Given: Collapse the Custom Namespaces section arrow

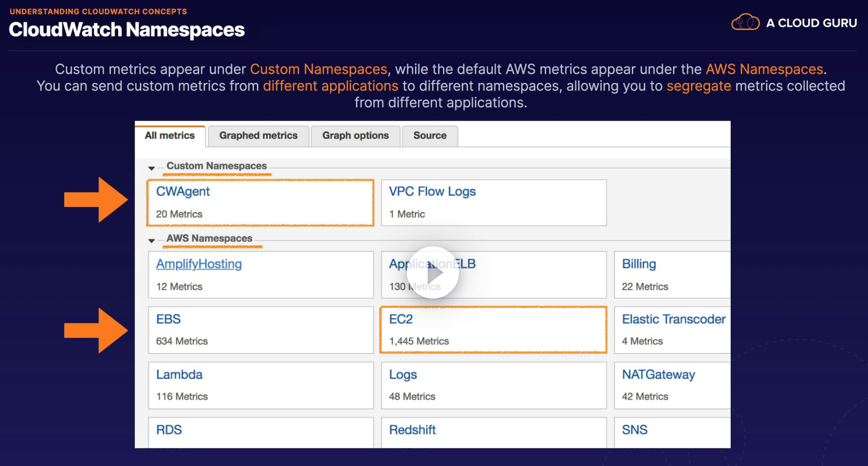Looking at the screenshot, I should click(x=151, y=168).
